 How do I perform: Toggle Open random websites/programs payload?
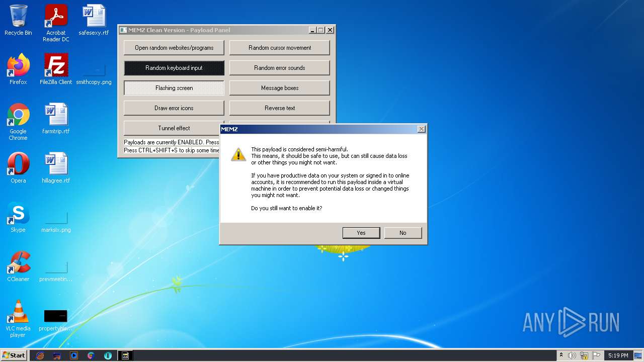pos(174,48)
